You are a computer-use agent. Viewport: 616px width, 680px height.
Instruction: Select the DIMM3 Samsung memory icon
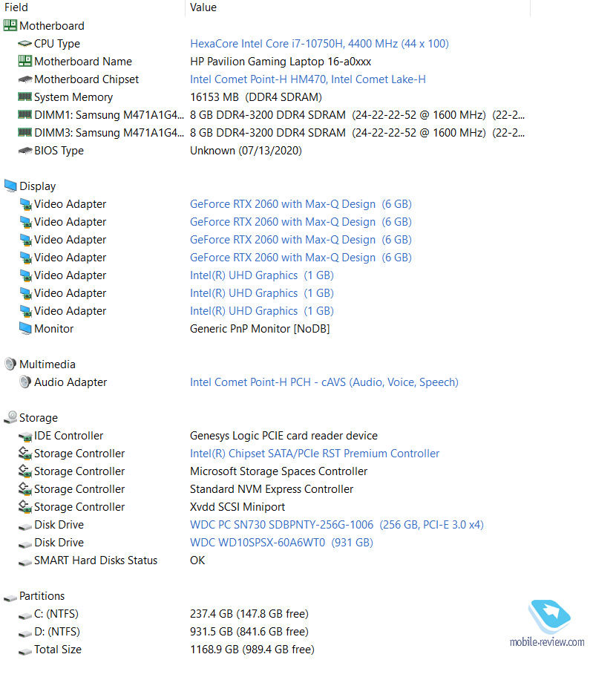point(24,132)
